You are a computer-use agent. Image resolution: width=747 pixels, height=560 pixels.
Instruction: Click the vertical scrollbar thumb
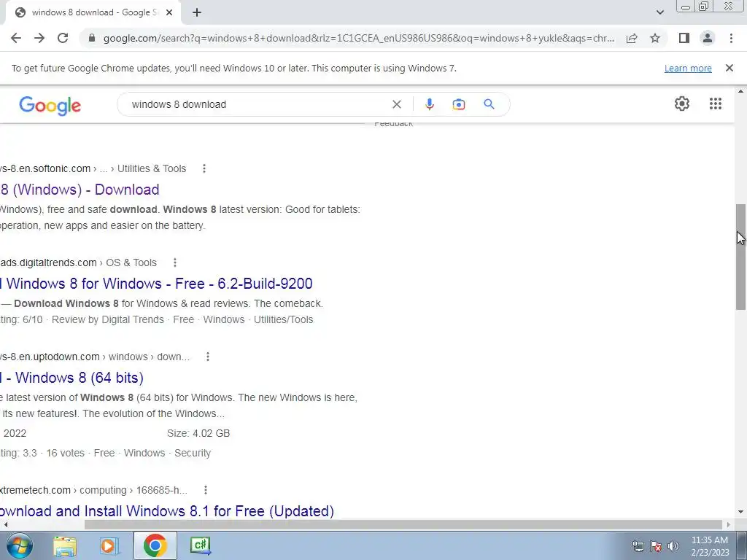coord(741,257)
